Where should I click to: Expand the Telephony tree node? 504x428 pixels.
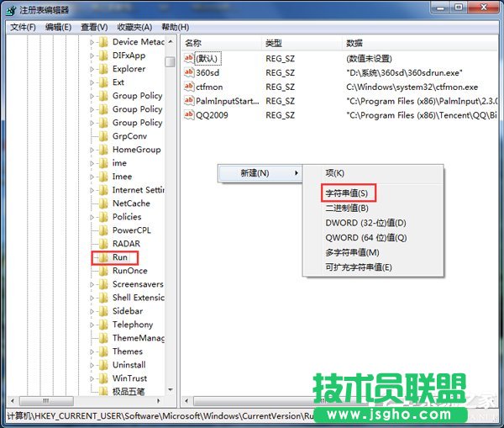(x=92, y=325)
